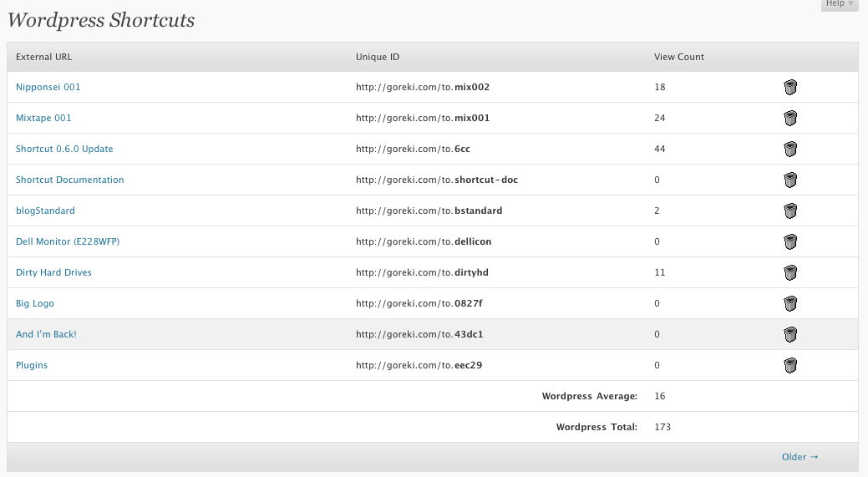This screenshot has height=477, width=868.
Task: Delete blogStandard shortcut with trash icon
Action: (x=790, y=211)
